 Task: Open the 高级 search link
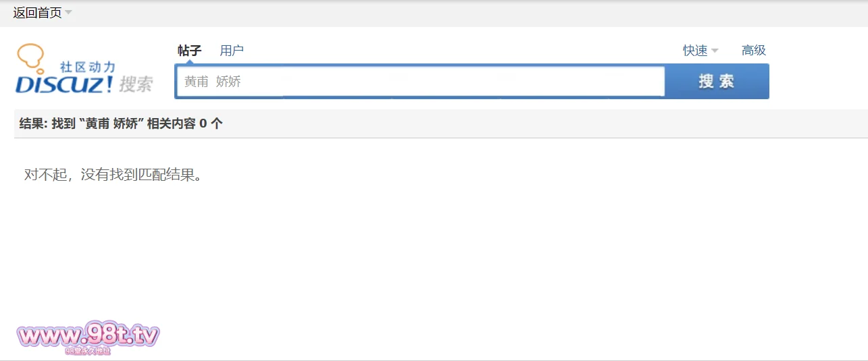click(x=754, y=51)
